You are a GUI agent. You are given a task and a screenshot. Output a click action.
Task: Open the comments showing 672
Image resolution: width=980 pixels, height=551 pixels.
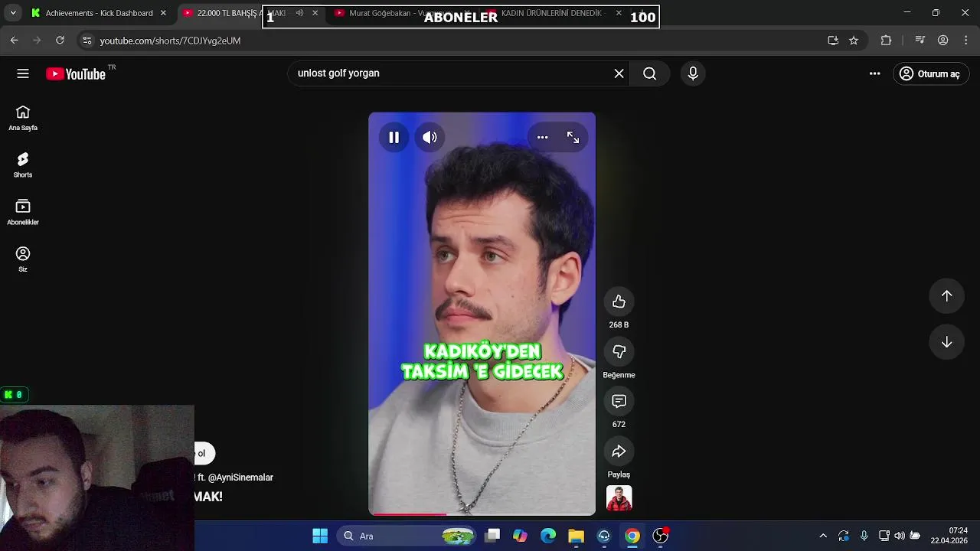619,401
